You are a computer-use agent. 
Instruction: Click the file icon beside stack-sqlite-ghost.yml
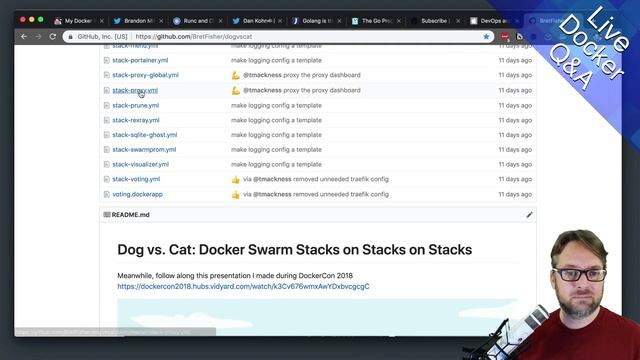(107, 135)
